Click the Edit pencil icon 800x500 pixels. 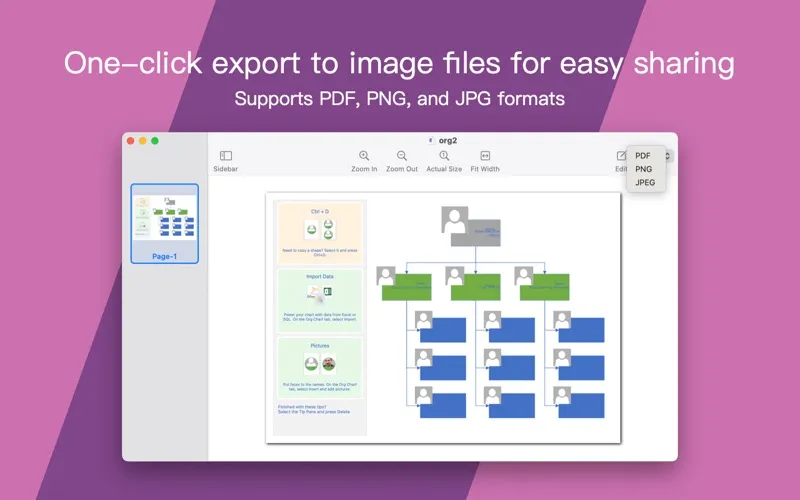pos(621,156)
